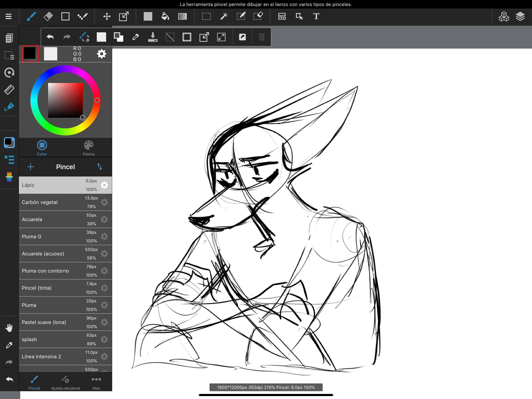
Task: Select the Gradient tool
Action: point(182,16)
